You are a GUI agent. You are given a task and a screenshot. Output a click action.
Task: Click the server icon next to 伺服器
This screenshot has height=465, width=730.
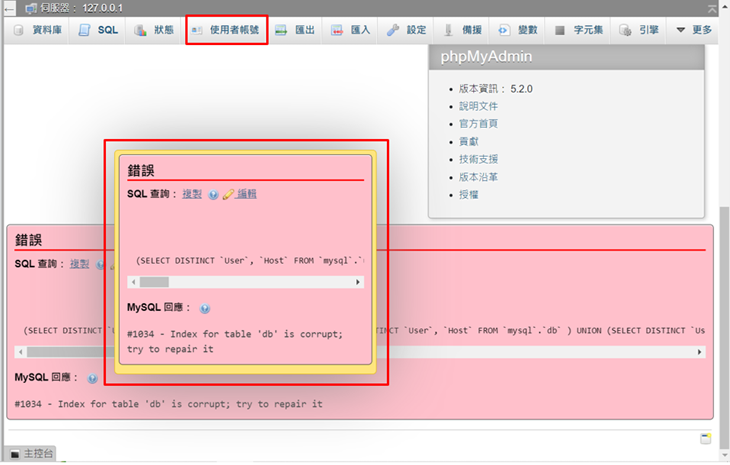31,8
